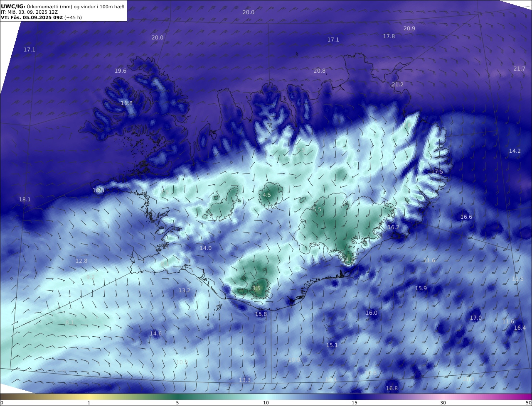Click the 3.5 value label
This screenshot has height=406, width=532.
click(x=256, y=289)
